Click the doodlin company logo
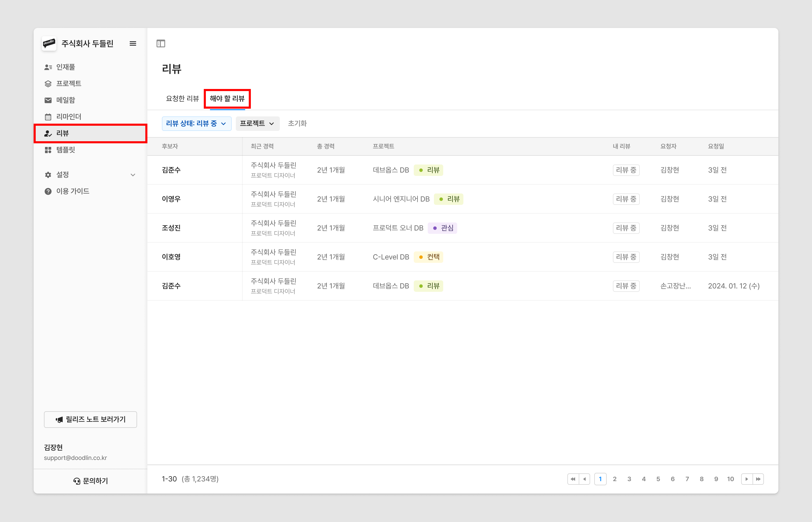Screen dimensions: 812x522 tap(49, 43)
